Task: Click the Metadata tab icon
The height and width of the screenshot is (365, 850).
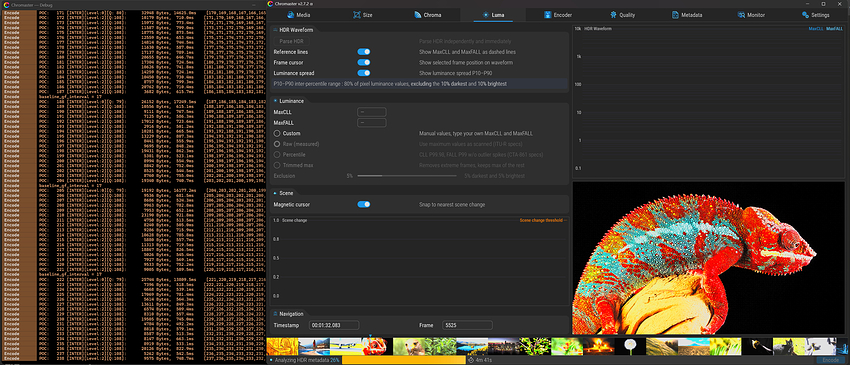Action: 675,15
